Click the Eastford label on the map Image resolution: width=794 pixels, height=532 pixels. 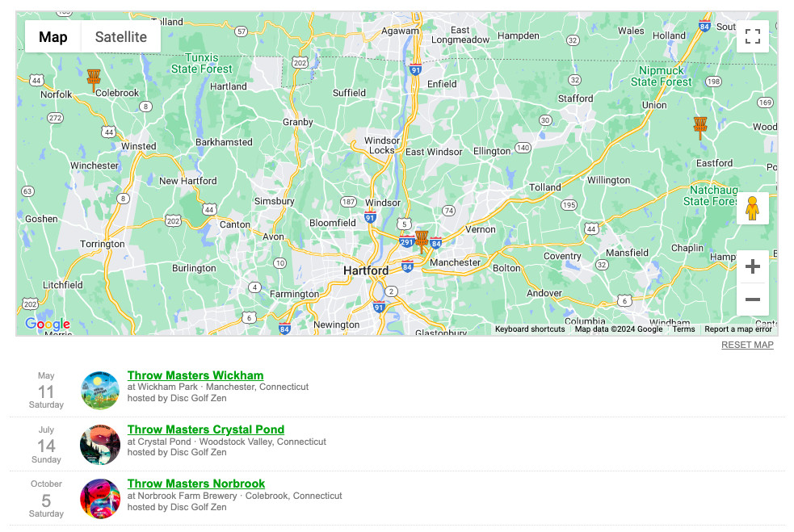[x=714, y=163]
